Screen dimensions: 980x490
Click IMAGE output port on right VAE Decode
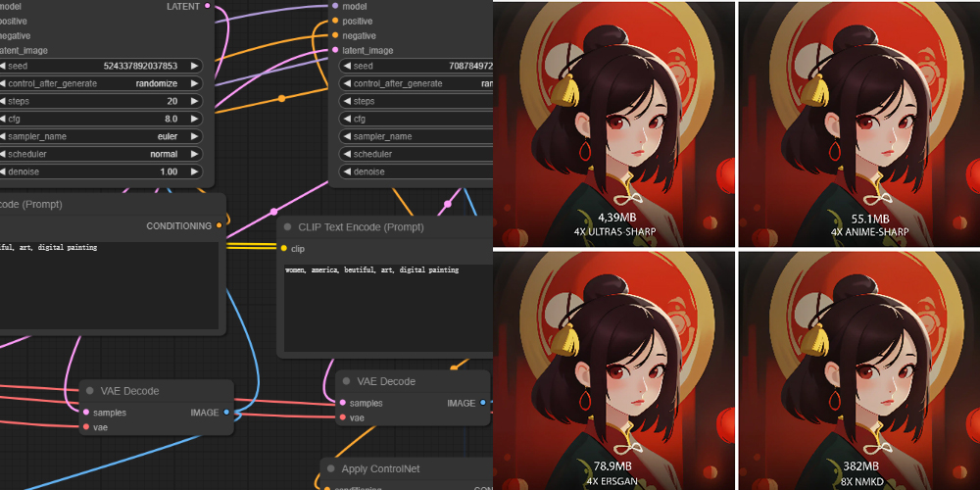click(482, 403)
